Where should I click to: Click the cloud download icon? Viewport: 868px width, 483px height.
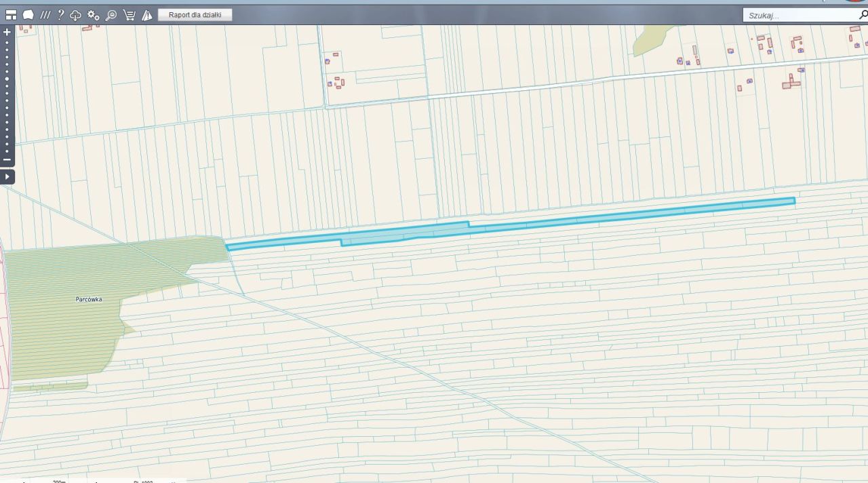76,15
